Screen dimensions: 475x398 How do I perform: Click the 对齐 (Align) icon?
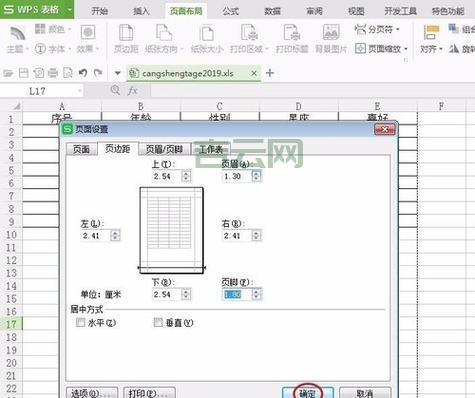tap(431, 33)
